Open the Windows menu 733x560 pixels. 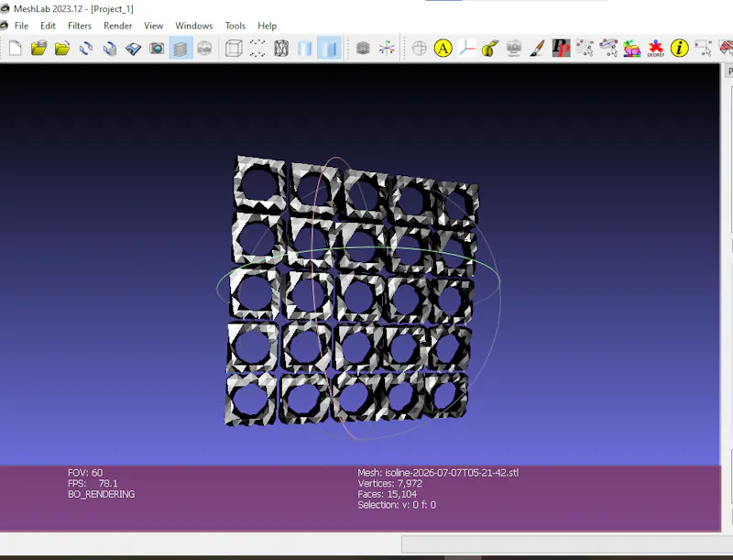click(x=194, y=26)
